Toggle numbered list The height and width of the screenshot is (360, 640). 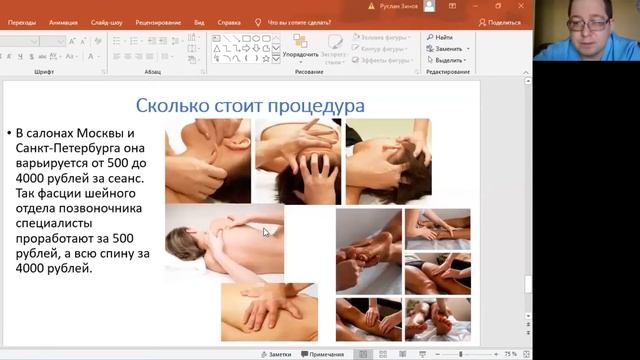click(134, 41)
